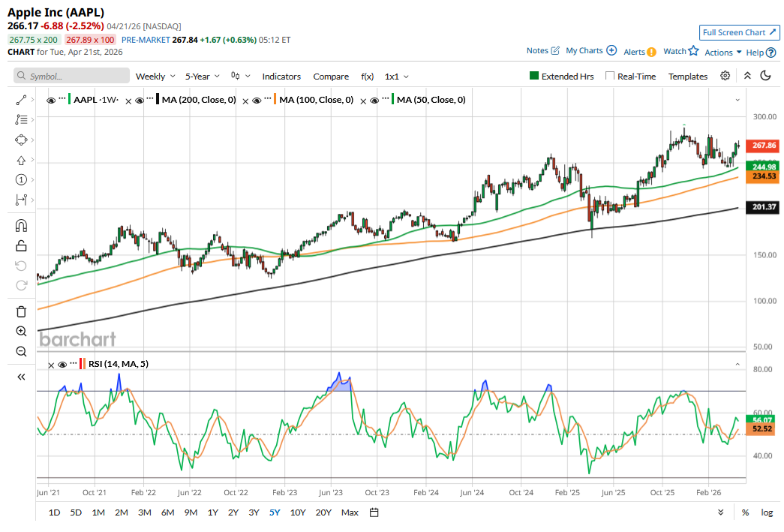Open the Weekly frequency dropdown
784x532 pixels.
[155, 76]
